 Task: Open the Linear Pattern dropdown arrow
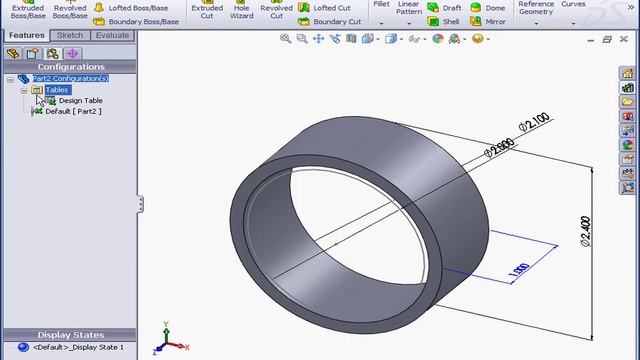(409, 24)
